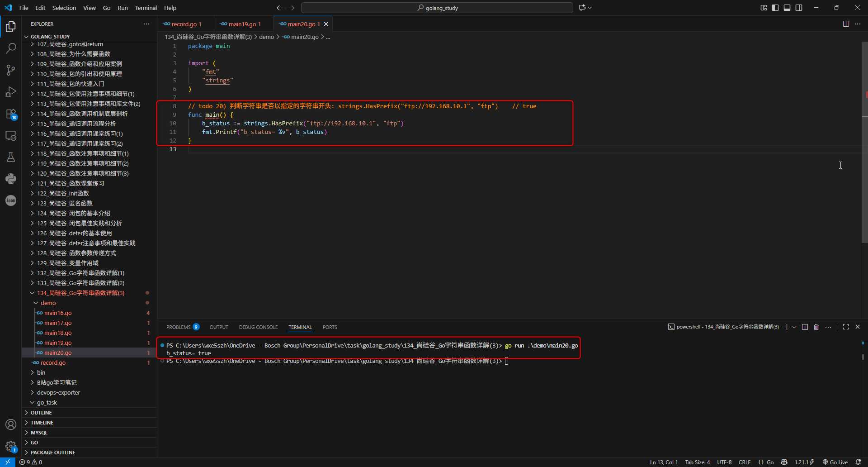Open terminal panel More Actions menu

[828, 327]
